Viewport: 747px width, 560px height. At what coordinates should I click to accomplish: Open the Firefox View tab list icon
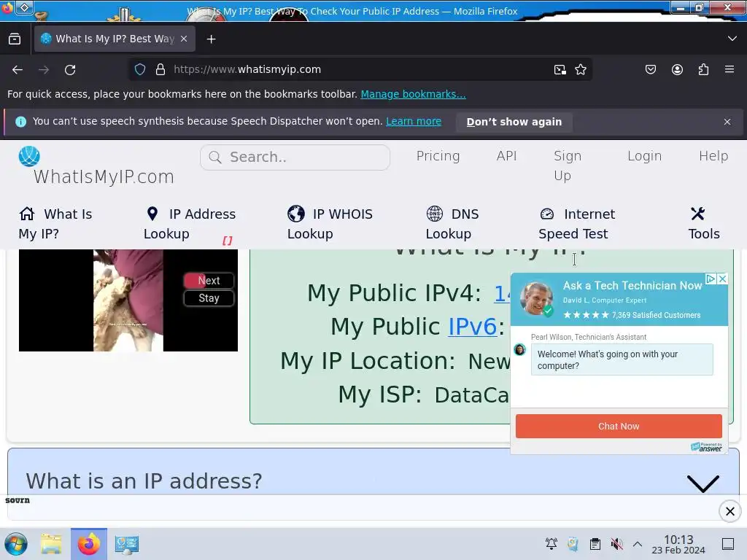tap(15, 39)
